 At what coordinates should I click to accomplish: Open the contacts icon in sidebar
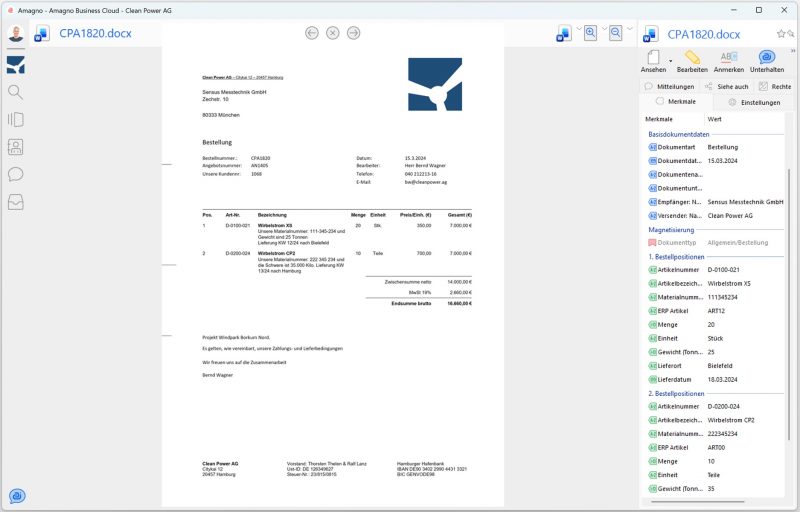16,147
